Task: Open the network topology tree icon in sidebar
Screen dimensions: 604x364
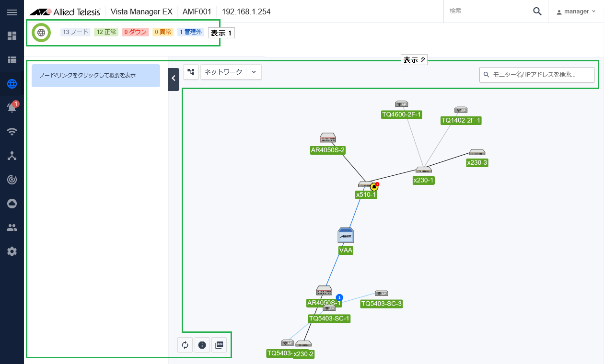Action: 12,156
